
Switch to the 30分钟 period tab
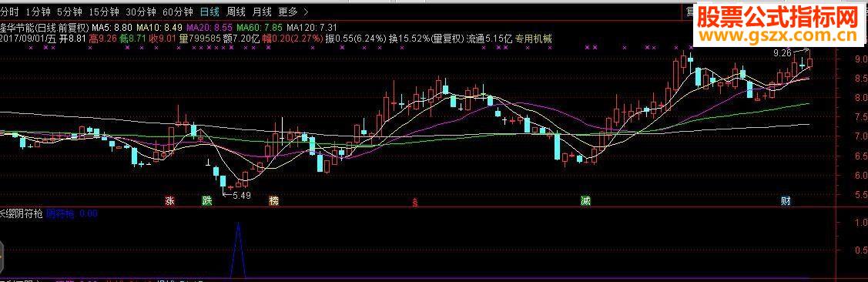(x=141, y=12)
